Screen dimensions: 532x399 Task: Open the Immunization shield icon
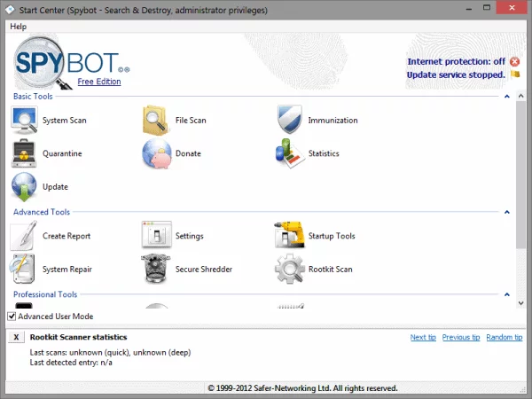coord(290,120)
